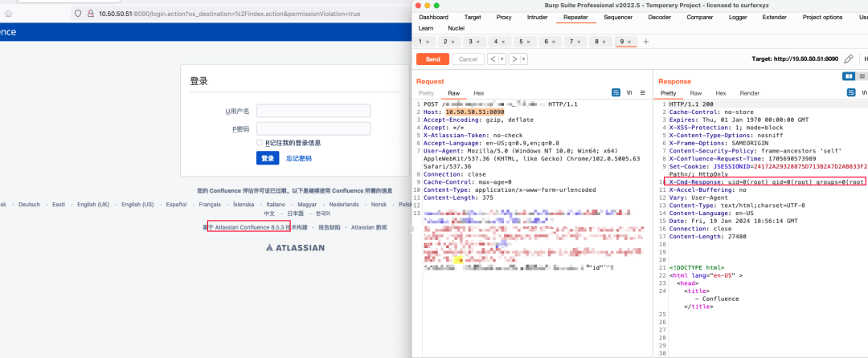Click the orange Send button
Viewport: 868px width, 358px height.
[433, 59]
